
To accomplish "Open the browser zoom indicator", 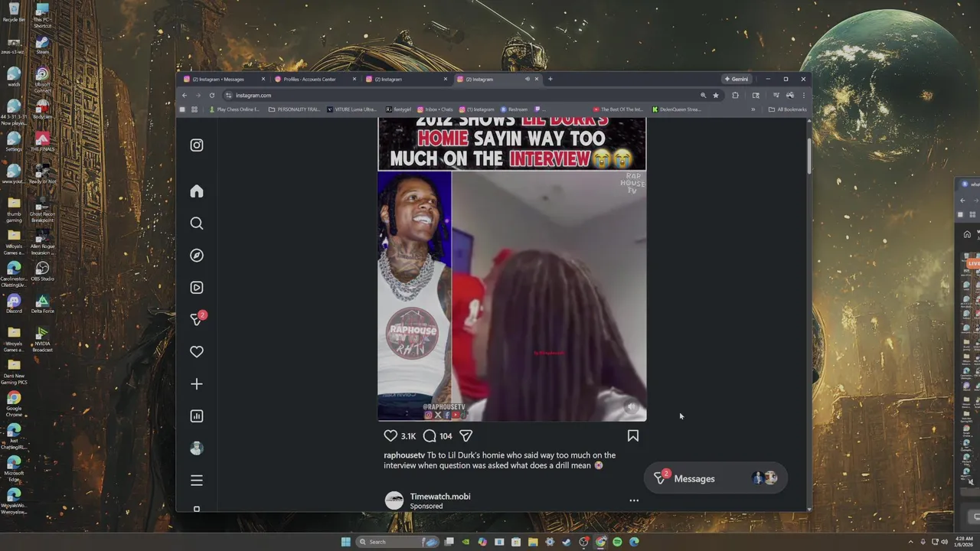I will pos(703,95).
